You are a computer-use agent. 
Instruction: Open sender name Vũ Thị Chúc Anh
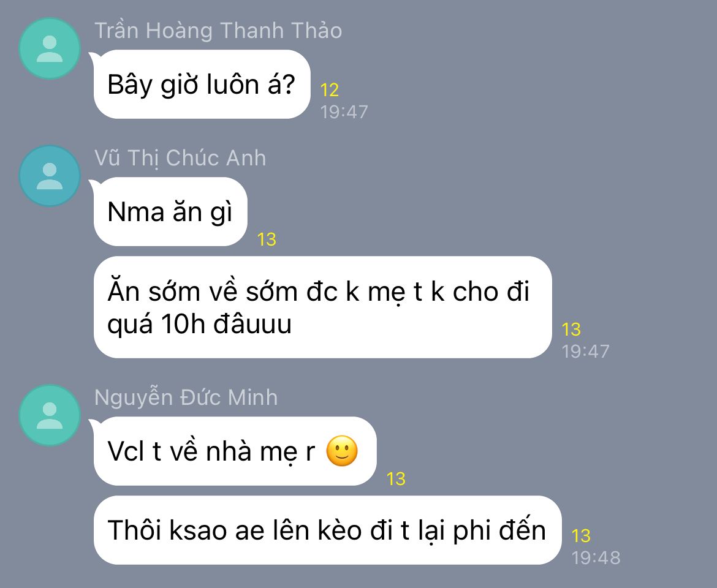[x=180, y=159]
